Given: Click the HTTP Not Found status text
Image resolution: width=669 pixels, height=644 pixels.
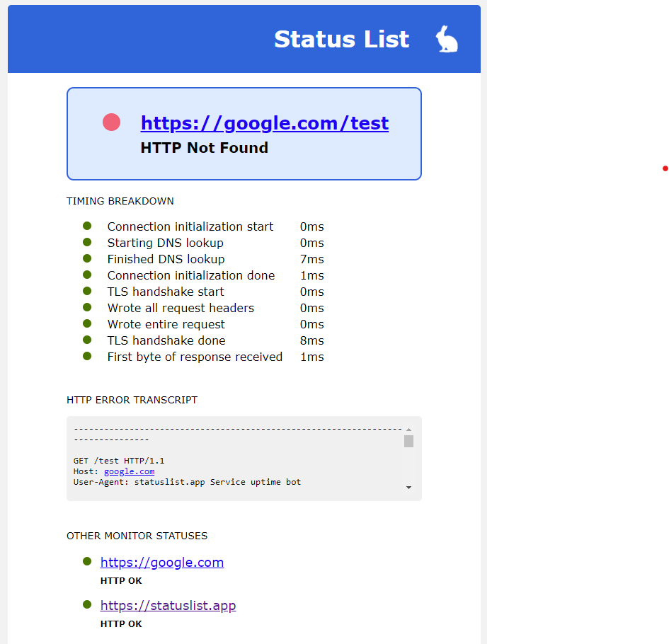Looking at the screenshot, I should click(204, 148).
